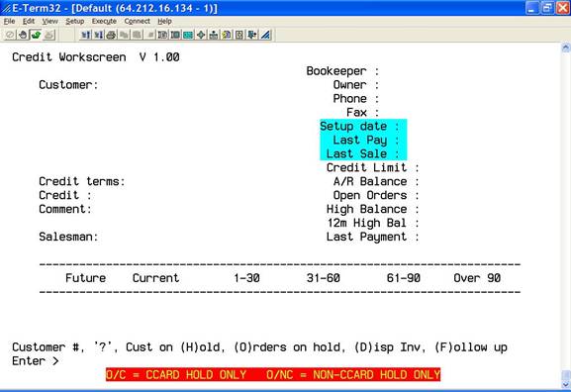
Task: Click the 'Credit terms:' label
Action: coord(82,181)
